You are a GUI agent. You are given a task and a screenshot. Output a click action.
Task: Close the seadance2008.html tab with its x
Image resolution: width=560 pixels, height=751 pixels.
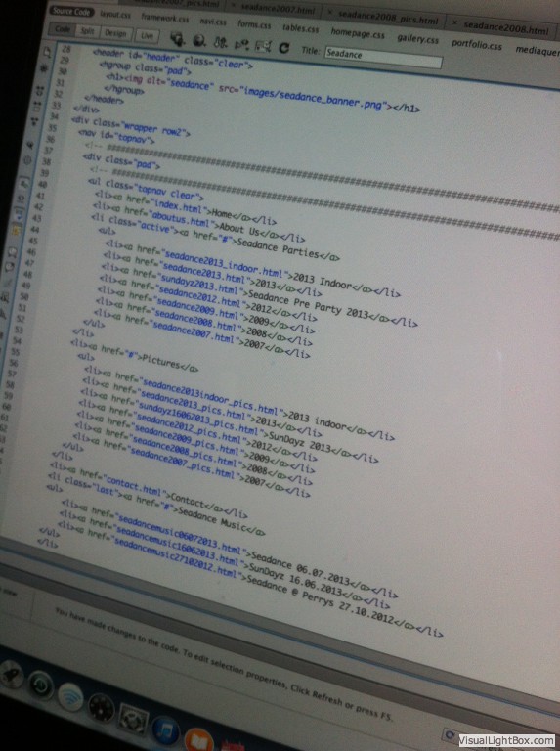(454, 22)
